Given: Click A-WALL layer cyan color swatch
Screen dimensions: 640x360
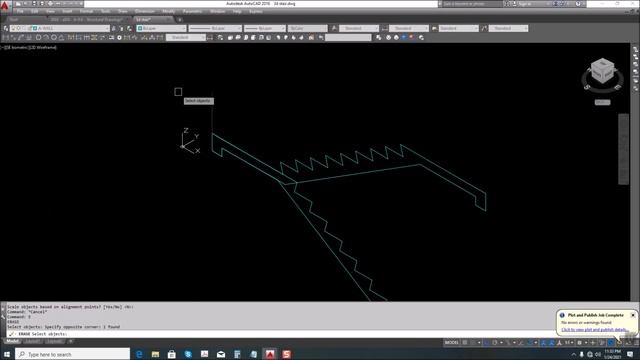Looking at the screenshot, I should point(35,29).
